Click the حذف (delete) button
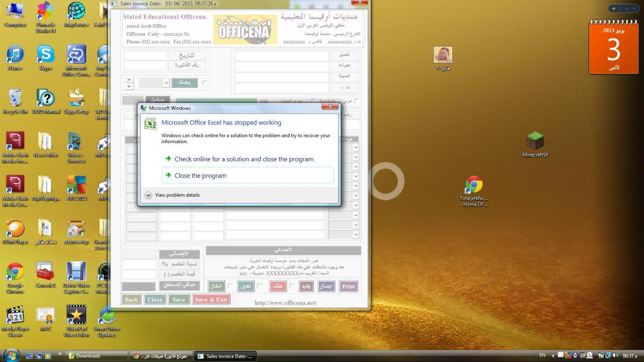644x362 pixels. 278,286
